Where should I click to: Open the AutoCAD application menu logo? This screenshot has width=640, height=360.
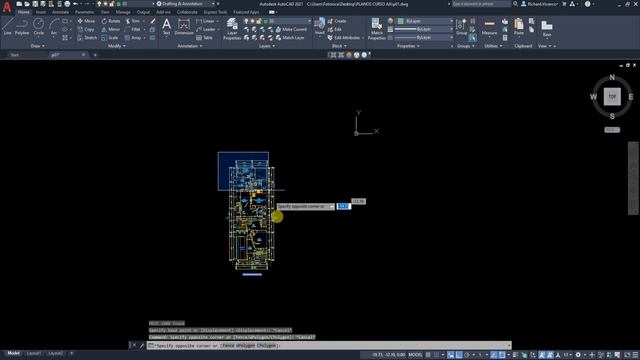pos(7,7)
